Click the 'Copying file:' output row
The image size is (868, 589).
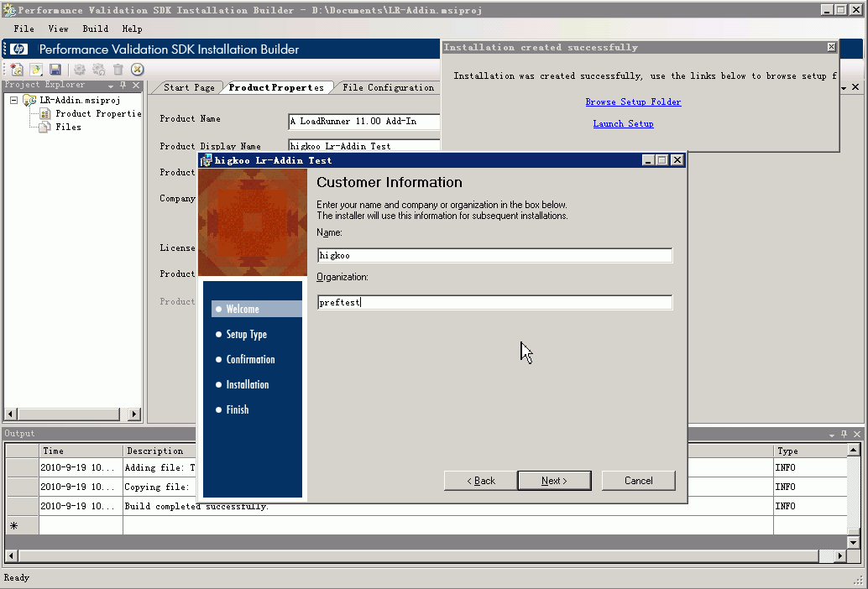(x=426, y=487)
